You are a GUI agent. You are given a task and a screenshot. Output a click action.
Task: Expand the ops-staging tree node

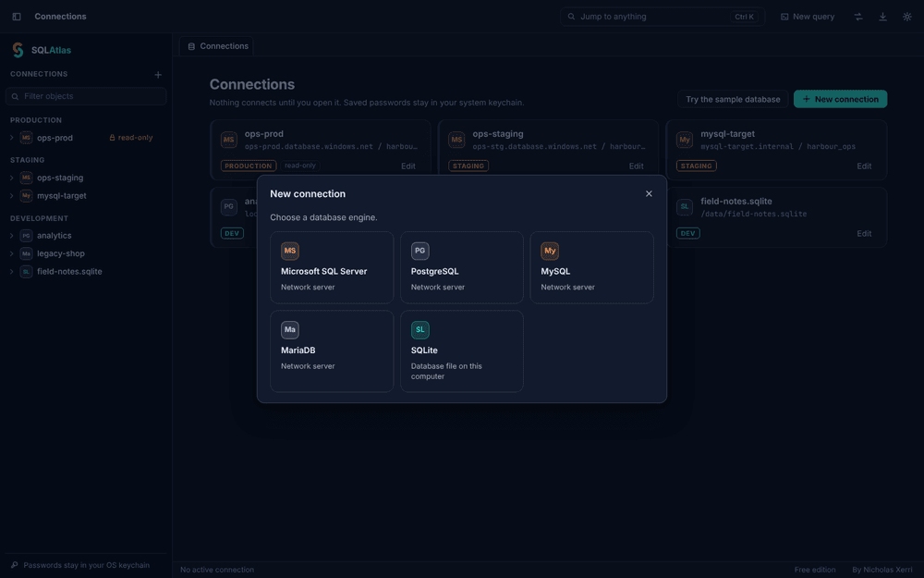(12, 178)
